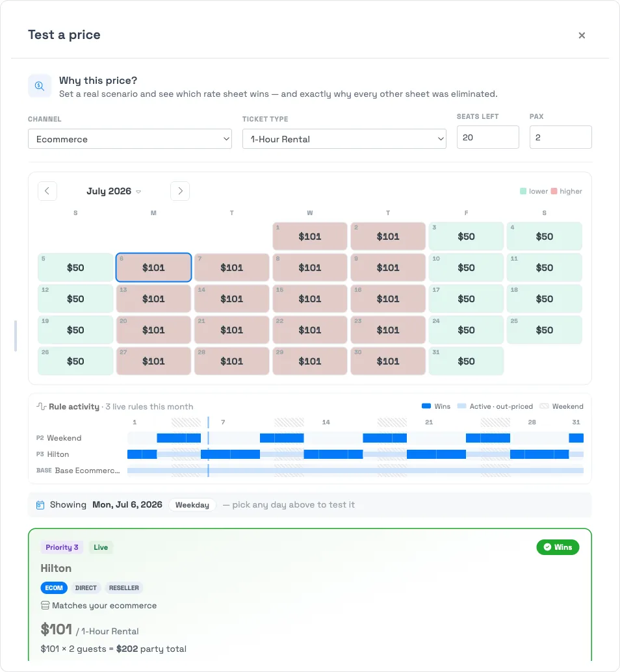The width and height of the screenshot is (620, 672).
Task: Go to the previous month with left chevron
Action: tap(47, 190)
